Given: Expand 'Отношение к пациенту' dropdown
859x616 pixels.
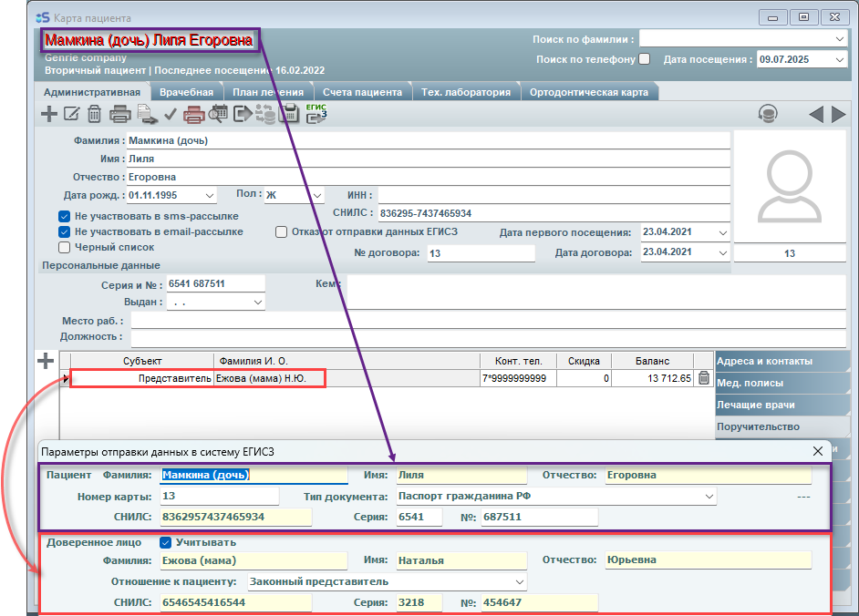Looking at the screenshot, I should pos(519,581).
